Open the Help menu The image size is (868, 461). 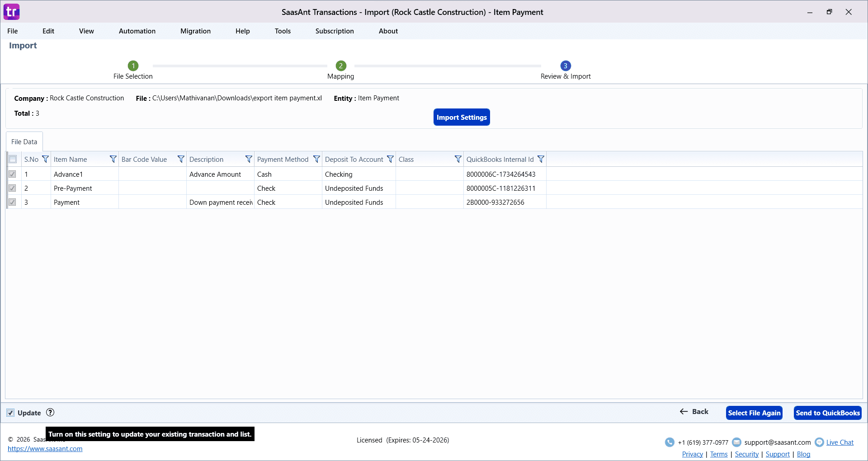pyautogui.click(x=242, y=31)
